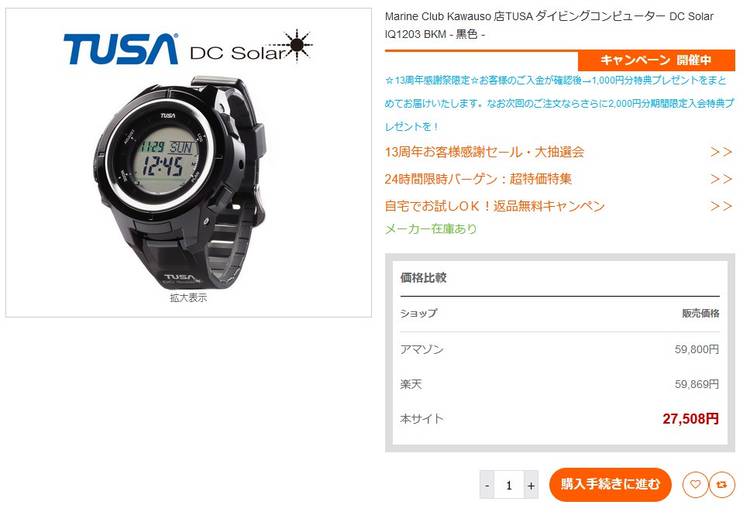
Task: Click the TUSA logo in product image
Action: 121,49
